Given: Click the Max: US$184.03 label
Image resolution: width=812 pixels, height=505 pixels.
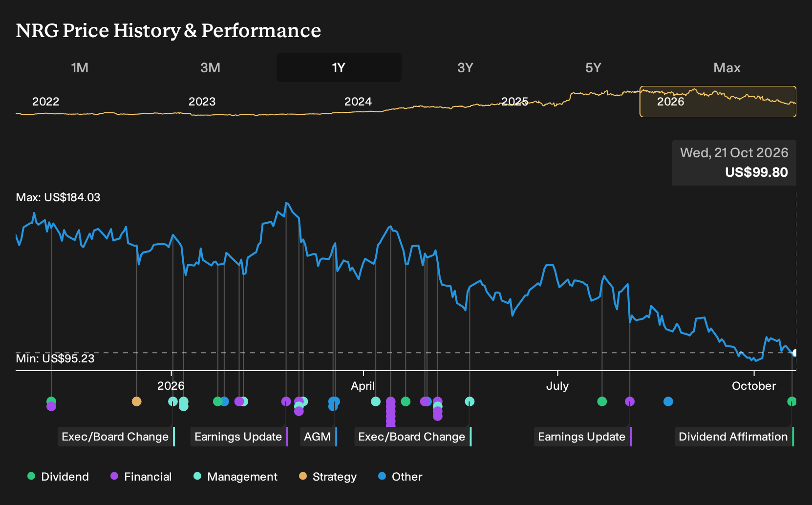Looking at the screenshot, I should 58,197.
